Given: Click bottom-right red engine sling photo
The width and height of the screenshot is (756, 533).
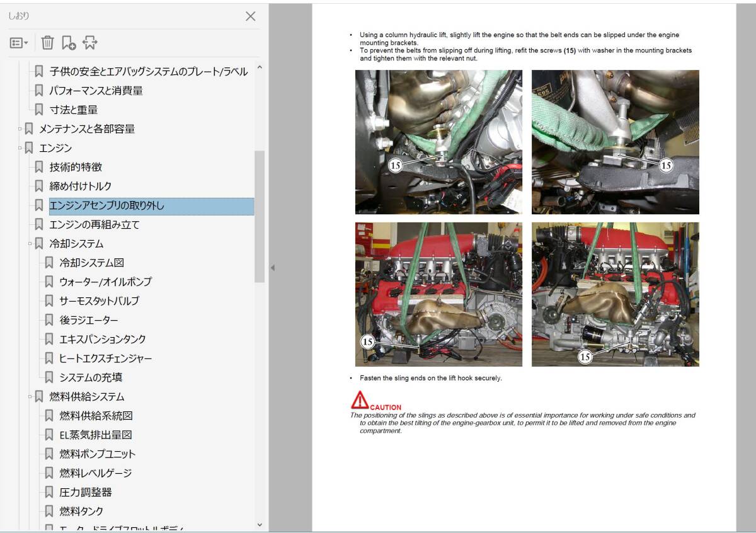Looking at the screenshot, I should click(x=616, y=294).
